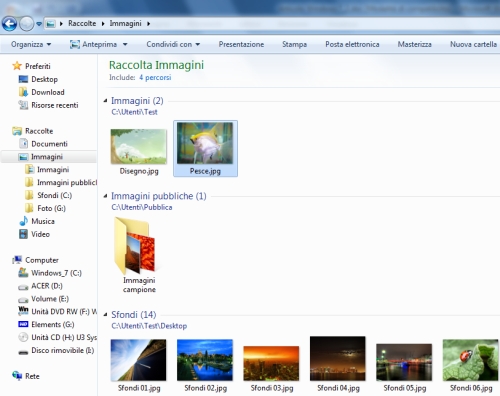The width and height of the screenshot is (500, 396).
Task: Open Documenti library
Action: (43, 144)
